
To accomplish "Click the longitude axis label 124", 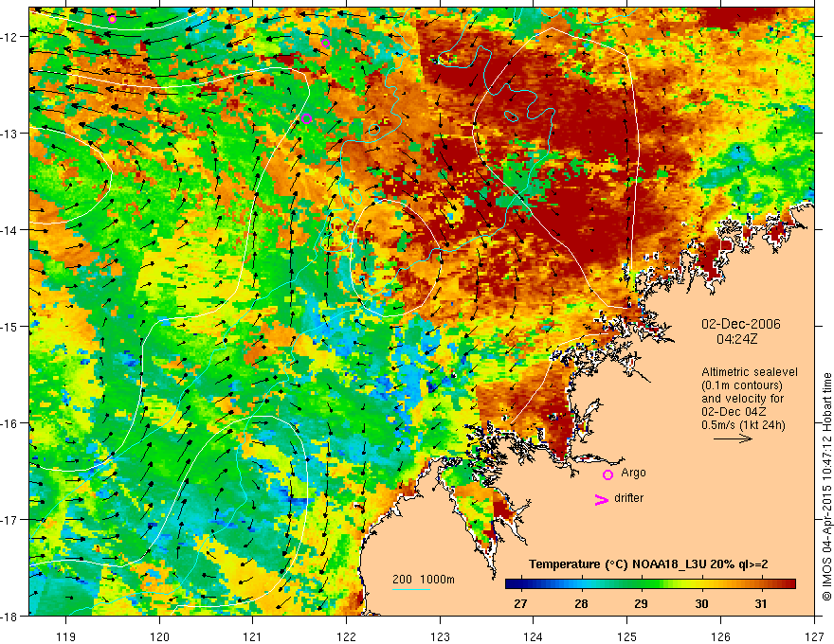I will [x=534, y=636].
